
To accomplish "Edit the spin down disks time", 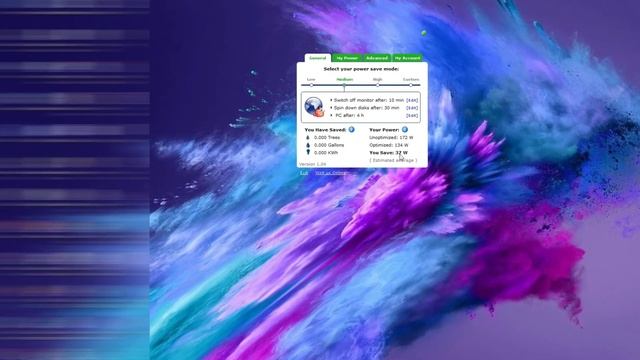I will [412, 108].
